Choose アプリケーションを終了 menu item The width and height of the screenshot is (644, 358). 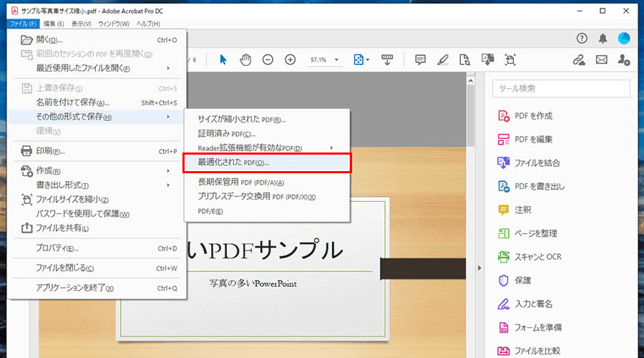point(97,288)
